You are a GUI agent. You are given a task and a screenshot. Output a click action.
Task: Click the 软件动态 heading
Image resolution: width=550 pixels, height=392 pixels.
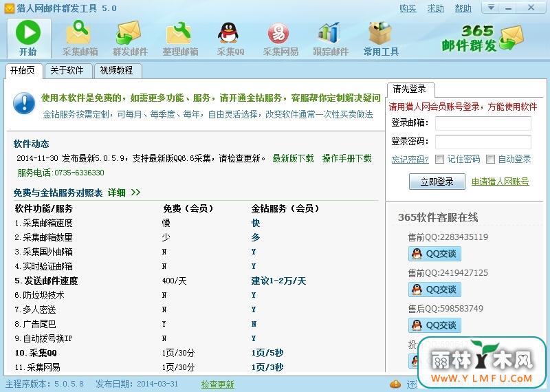coord(31,144)
